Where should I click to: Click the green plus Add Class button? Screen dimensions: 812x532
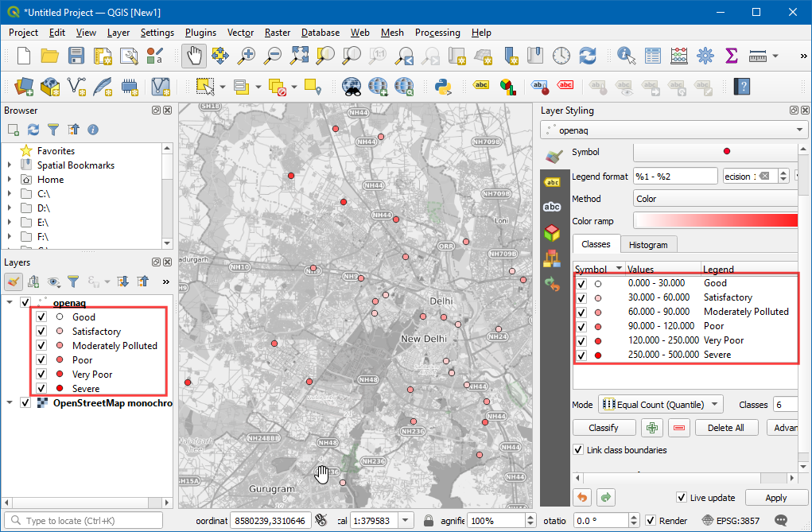pyautogui.click(x=651, y=428)
